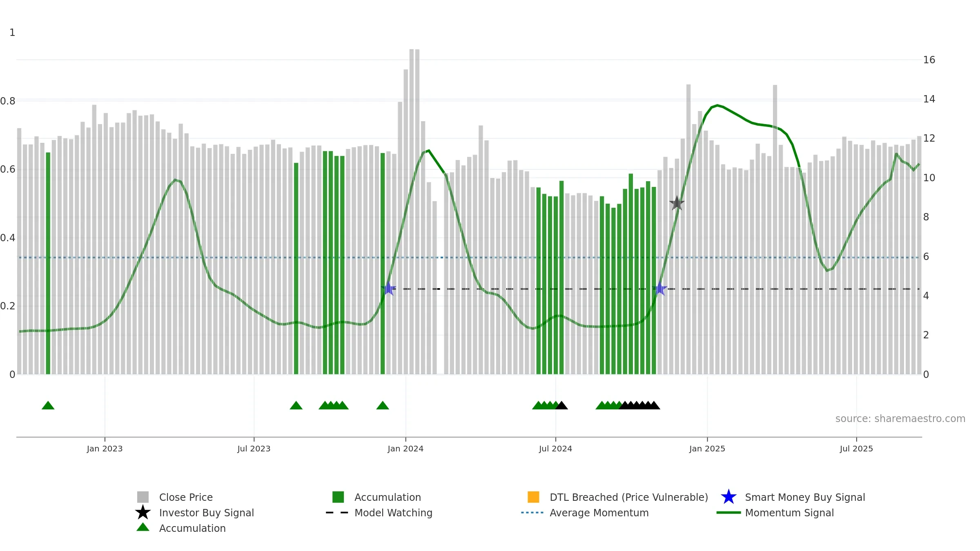
Task: Toggle the Average Momentum legend entry
Action: (x=585, y=513)
